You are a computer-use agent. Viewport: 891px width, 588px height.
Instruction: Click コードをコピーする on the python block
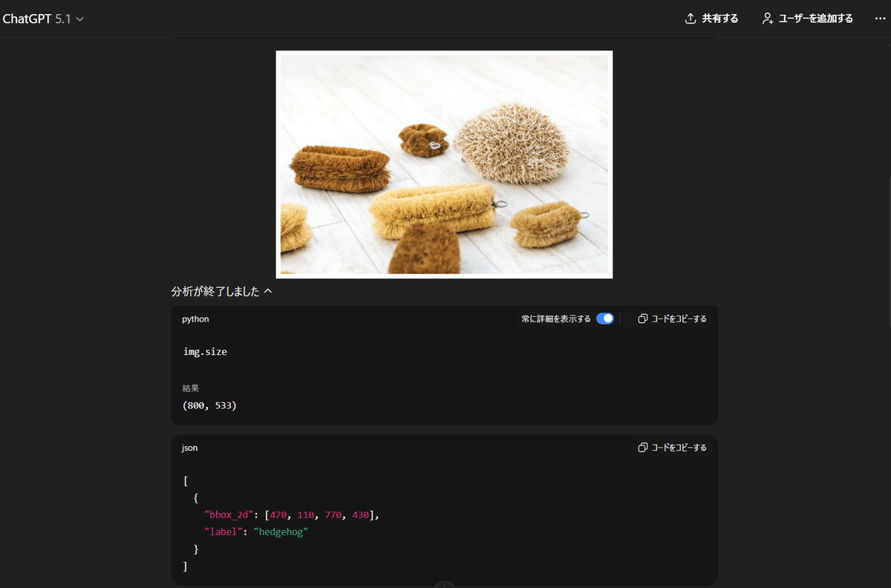[x=672, y=318]
